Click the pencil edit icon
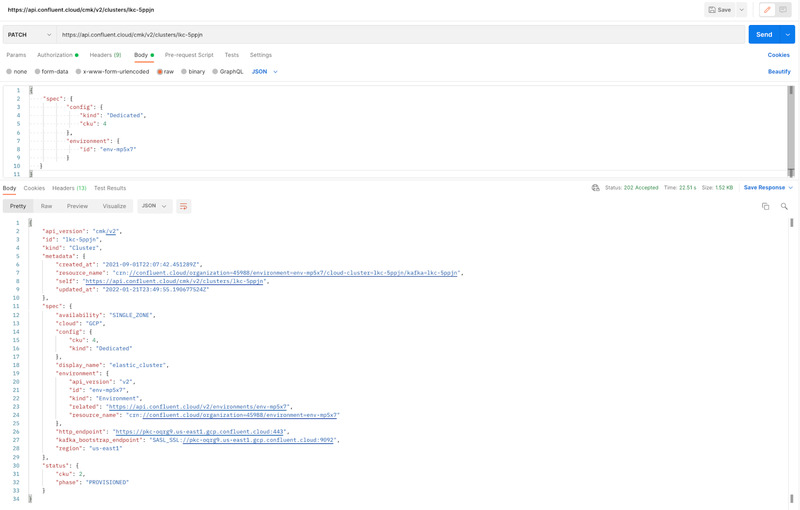Image resolution: width=800 pixels, height=510 pixels. [767, 10]
